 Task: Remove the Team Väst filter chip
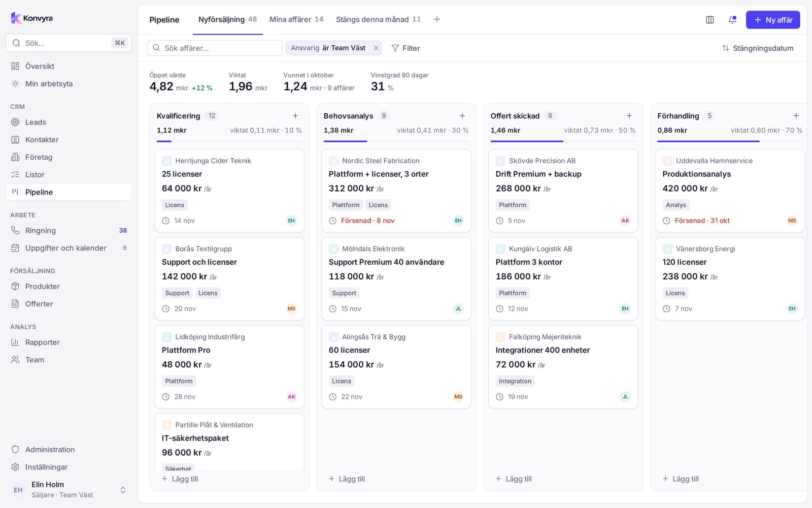pos(376,48)
